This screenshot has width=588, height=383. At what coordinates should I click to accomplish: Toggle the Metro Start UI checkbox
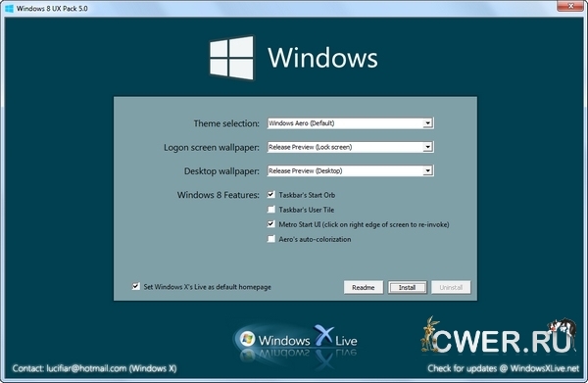[271, 224]
